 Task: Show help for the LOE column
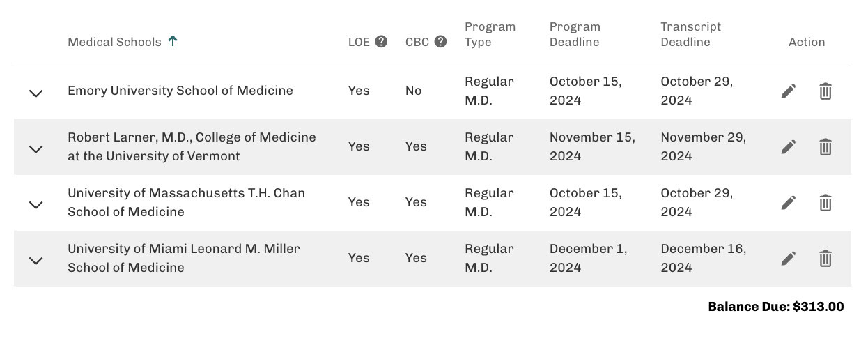pos(381,42)
